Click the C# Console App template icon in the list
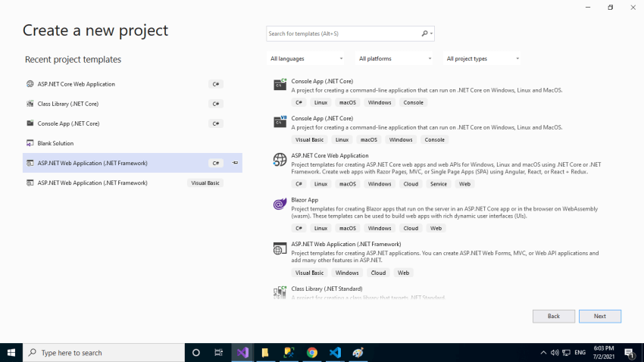Viewport: 644px width, 362px height. 280,84
